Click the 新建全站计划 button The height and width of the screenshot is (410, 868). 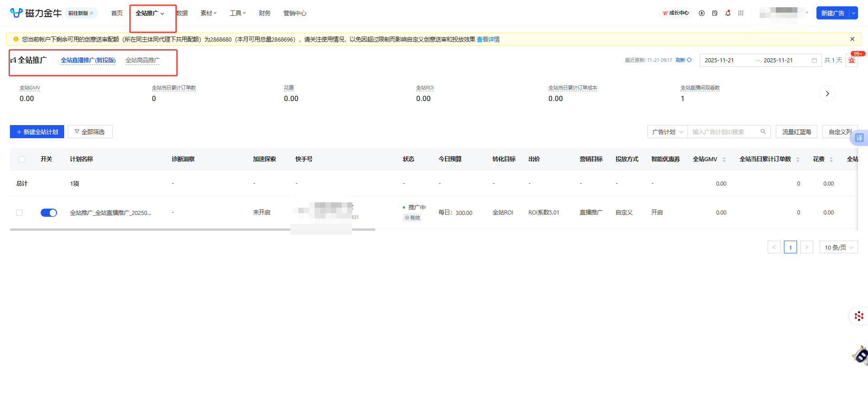pyautogui.click(x=37, y=131)
